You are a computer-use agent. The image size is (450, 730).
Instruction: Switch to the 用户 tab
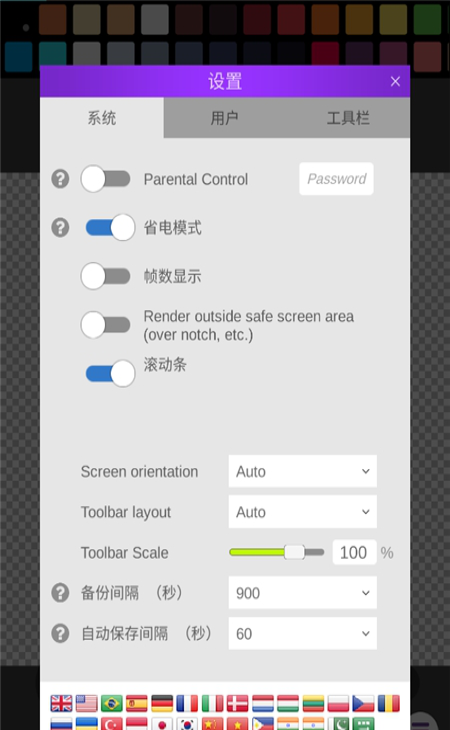click(225, 118)
